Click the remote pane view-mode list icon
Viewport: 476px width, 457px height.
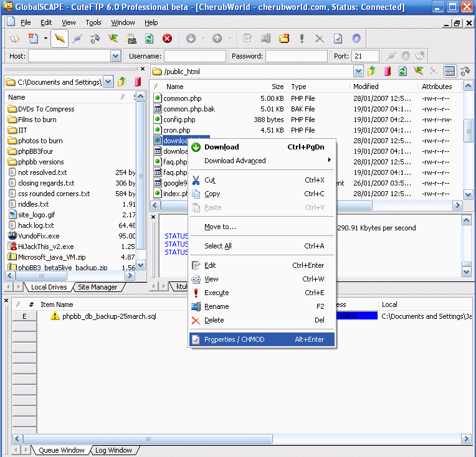tap(450, 72)
